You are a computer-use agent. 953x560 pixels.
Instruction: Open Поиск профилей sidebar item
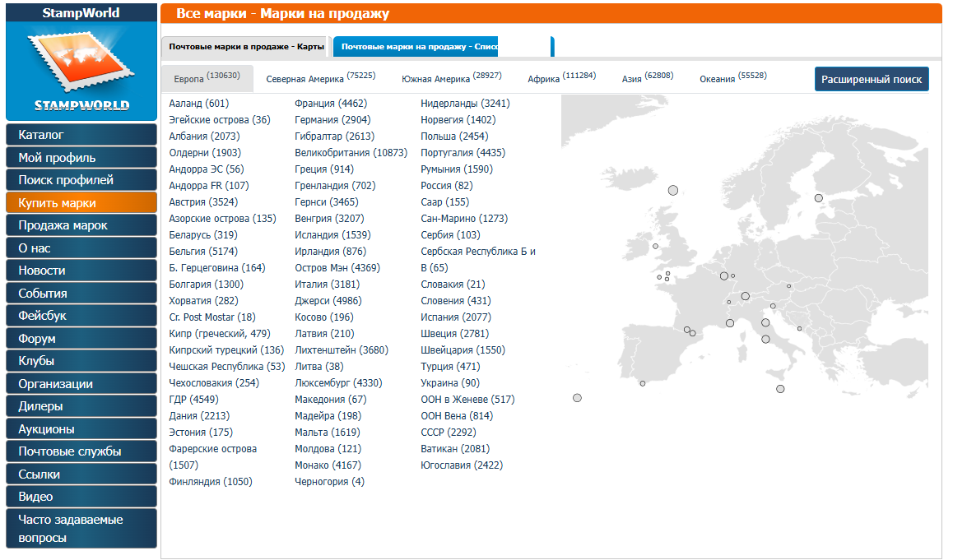(x=81, y=180)
